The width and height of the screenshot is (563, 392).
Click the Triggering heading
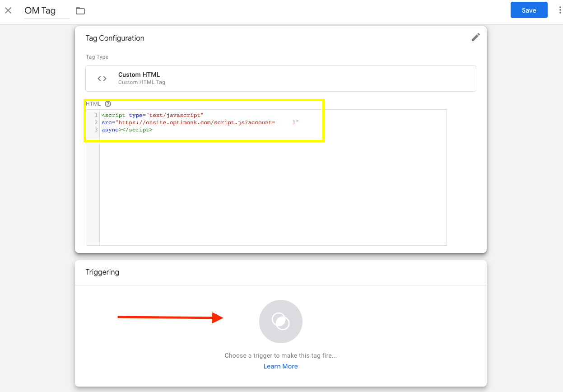click(x=102, y=272)
